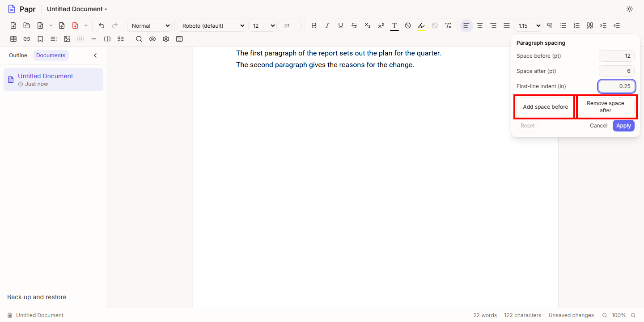Open Untitled Document in the sidebar list
This screenshot has width=644, height=322.
point(53,80)
